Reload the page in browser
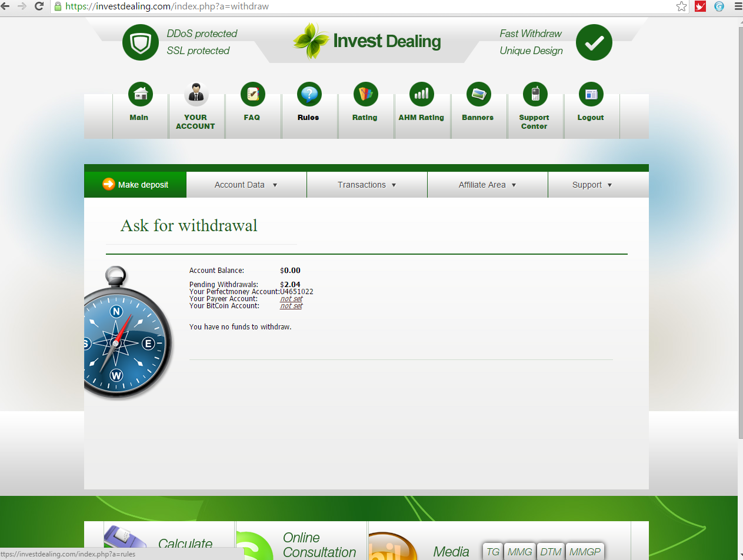This screenshot has height=560, width=743. (39, 6)
